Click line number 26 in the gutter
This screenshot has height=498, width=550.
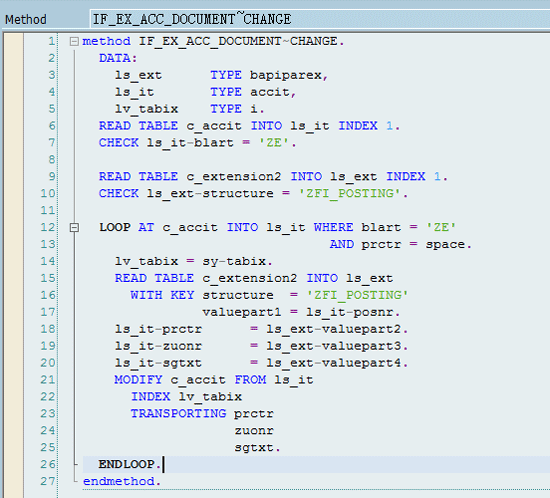click(x=48, y=464)
